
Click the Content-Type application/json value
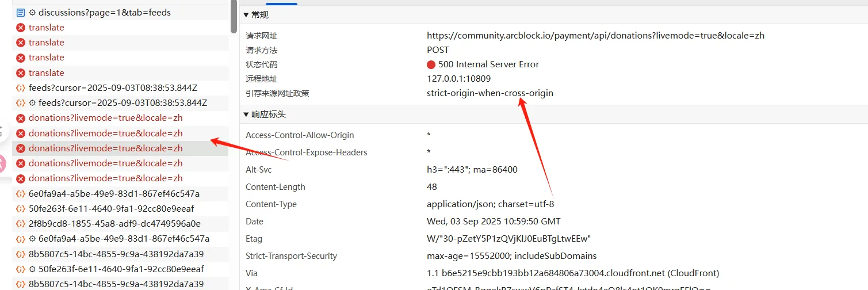[x=490, y=204]
